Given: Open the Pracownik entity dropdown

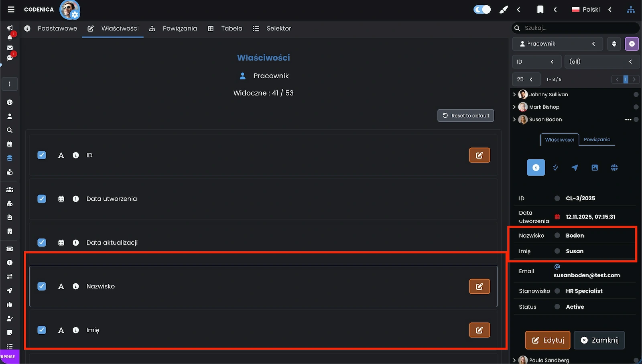Looking at the screenshot, I should point(557,44).
